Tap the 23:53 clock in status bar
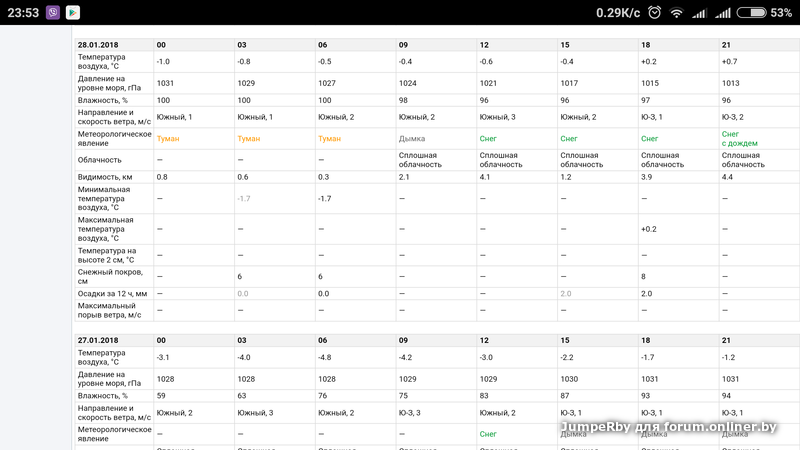This screenshot has width=800, height=450. [23, 13]
